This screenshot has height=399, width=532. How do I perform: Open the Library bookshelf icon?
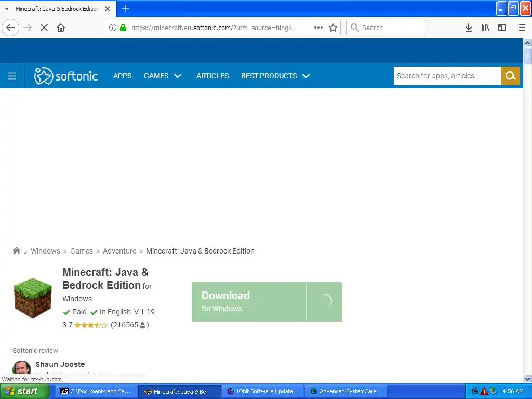pos(485,28)
